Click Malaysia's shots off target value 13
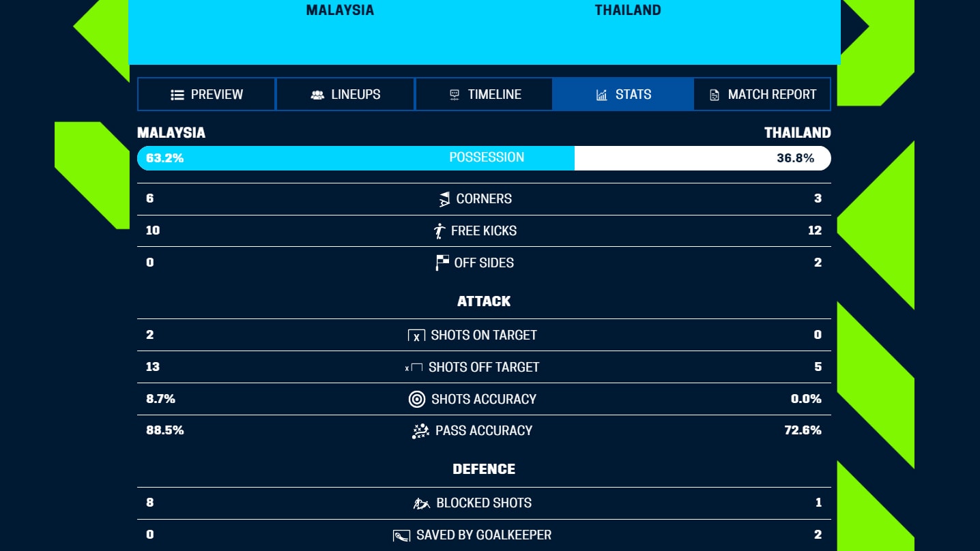 153,367
